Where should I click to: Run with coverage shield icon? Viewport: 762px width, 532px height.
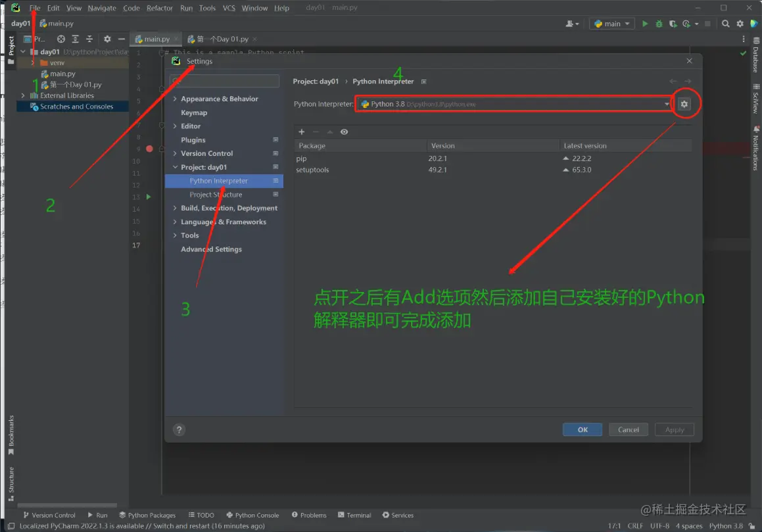pos(673,23)
